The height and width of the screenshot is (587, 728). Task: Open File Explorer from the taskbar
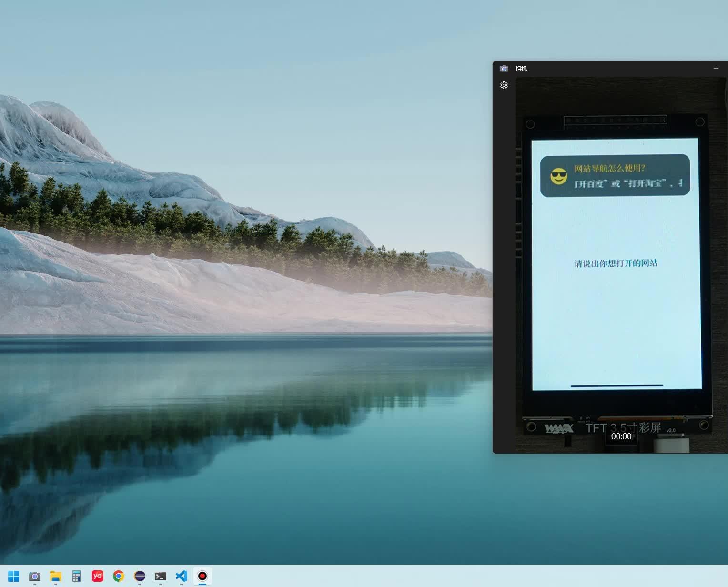pos(56,576)
